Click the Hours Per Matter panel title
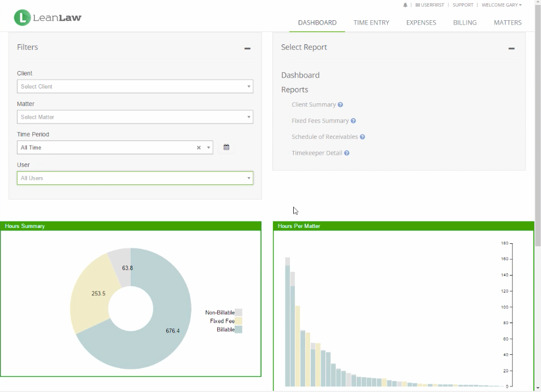 point(299,226)
